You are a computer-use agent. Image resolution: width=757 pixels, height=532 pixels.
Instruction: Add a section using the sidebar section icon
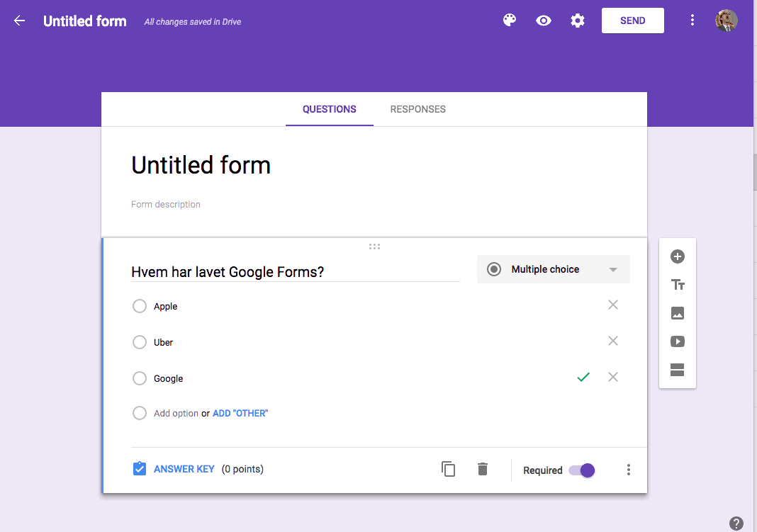click(x=678, y=370)
